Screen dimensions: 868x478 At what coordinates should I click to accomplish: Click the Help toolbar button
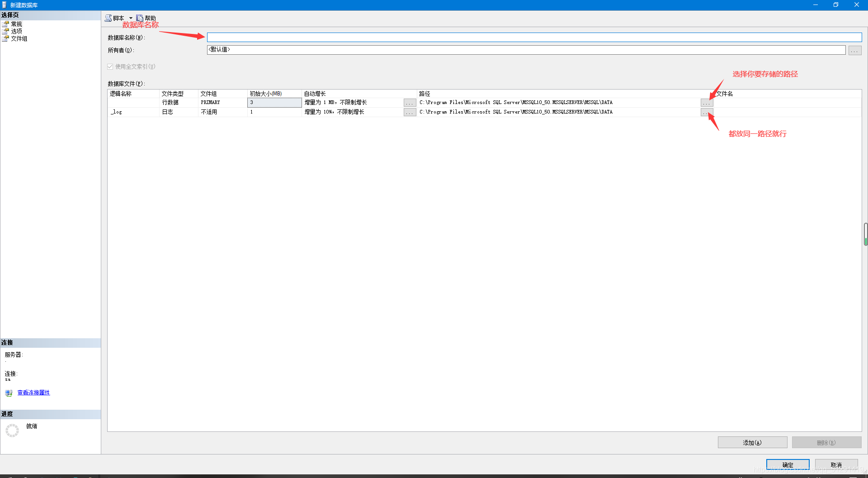click(x=146, y=18)
